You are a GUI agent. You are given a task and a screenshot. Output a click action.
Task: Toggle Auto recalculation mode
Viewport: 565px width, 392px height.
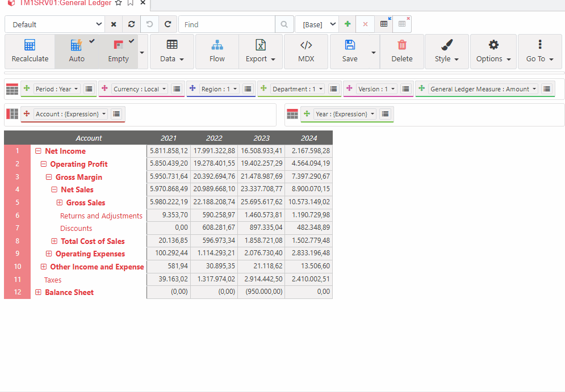[76, 51]
